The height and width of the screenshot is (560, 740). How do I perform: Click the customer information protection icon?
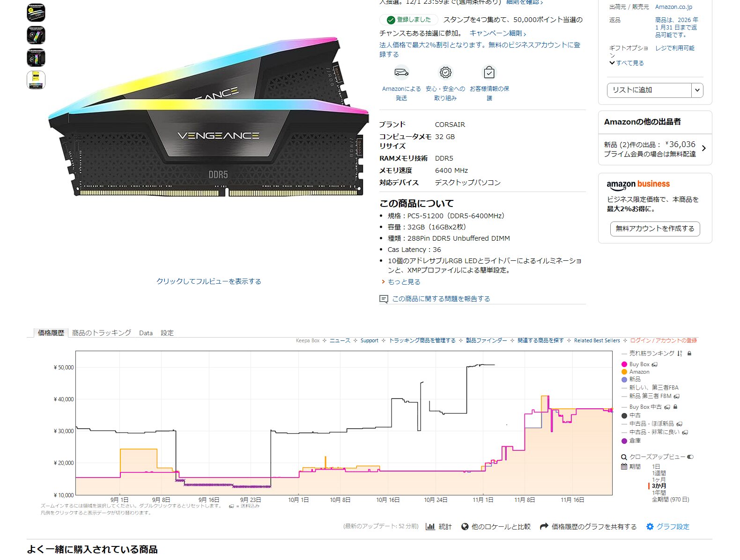click(489, 73)
